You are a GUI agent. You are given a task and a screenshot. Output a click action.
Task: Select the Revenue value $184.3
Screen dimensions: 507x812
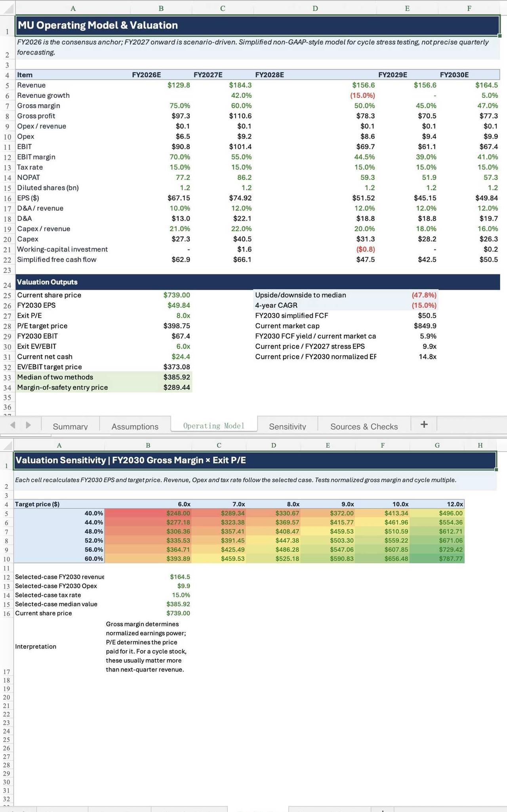point(240,85)
